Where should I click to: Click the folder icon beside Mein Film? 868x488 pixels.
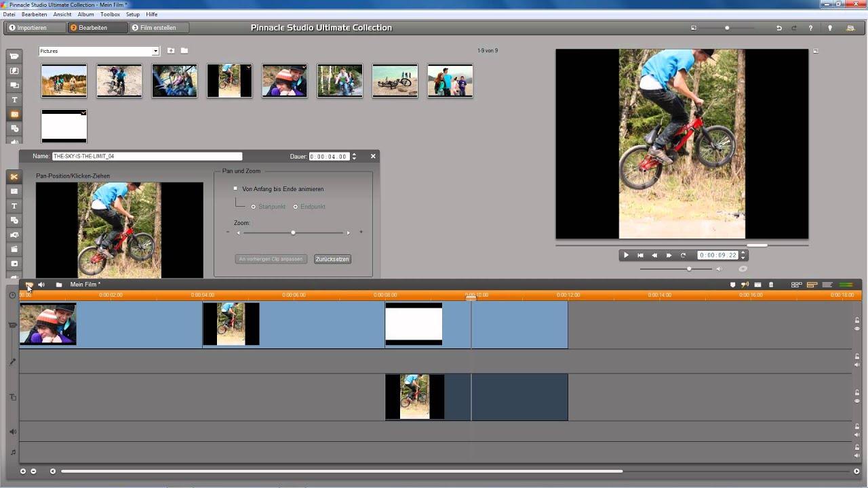(59, 285)
